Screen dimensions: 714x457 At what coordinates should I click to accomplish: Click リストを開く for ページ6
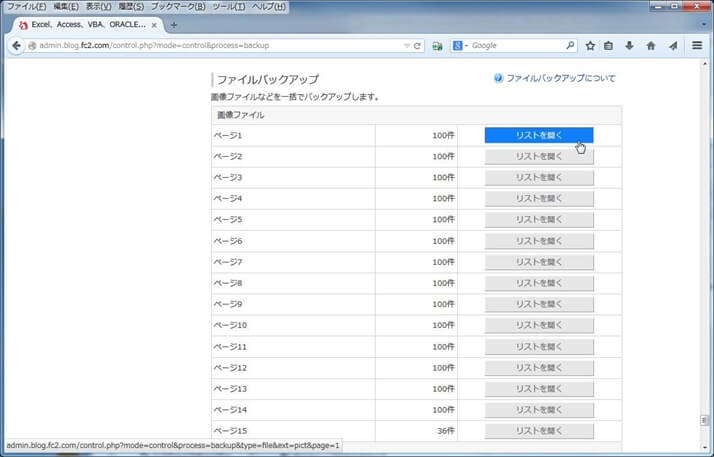click(x=539, y=241)
